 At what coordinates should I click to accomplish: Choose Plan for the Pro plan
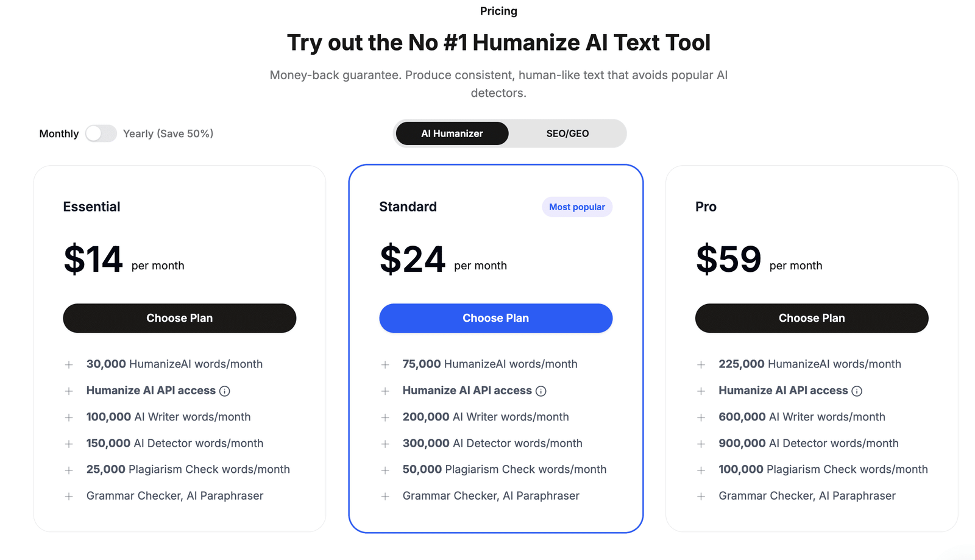coord(811,317)
